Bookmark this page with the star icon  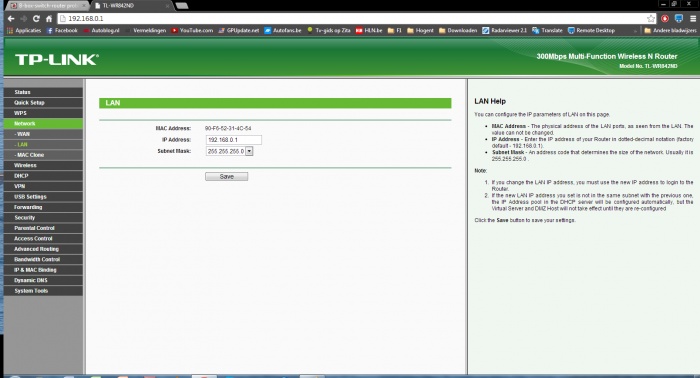(650, 19)
